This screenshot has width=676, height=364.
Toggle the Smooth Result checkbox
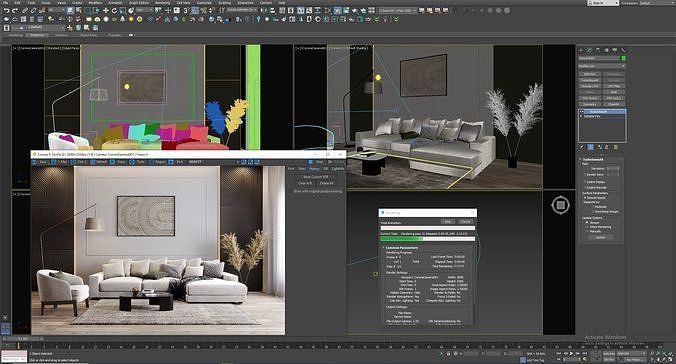[585, 198]
